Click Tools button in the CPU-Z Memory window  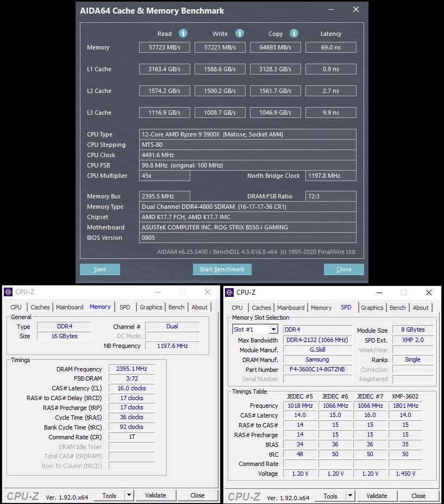click(x=109, y=495)
